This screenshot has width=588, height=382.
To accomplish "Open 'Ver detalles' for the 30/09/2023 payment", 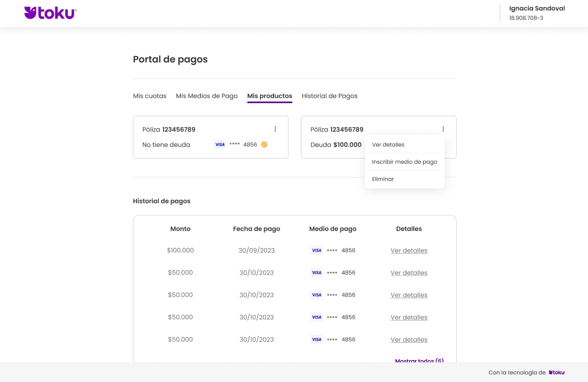I will 409,251.
